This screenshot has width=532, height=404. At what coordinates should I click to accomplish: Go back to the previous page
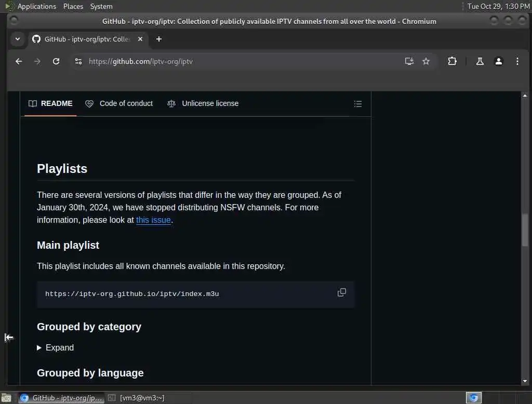(19, 61)
